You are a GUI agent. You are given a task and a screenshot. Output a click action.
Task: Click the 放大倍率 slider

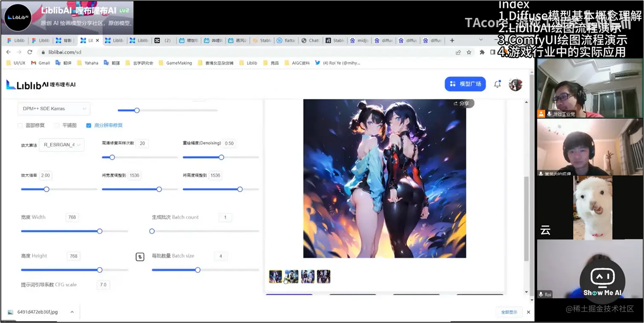[59, 189]
